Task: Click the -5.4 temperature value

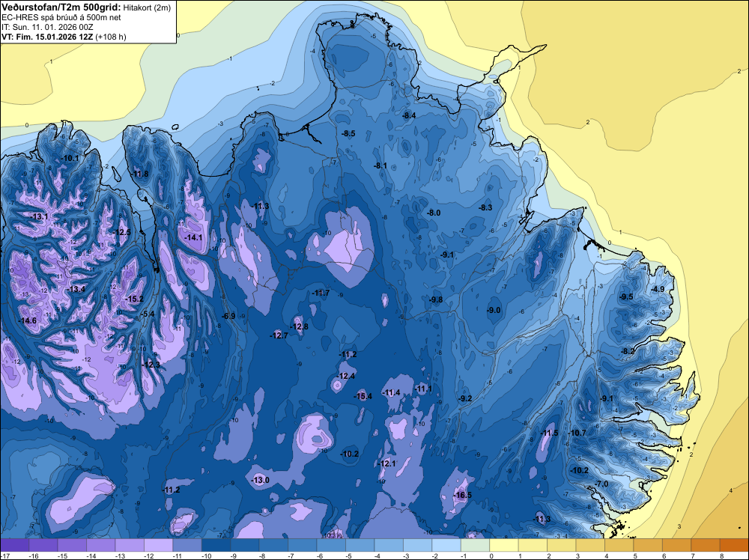Action: click(x=148, y=314)
